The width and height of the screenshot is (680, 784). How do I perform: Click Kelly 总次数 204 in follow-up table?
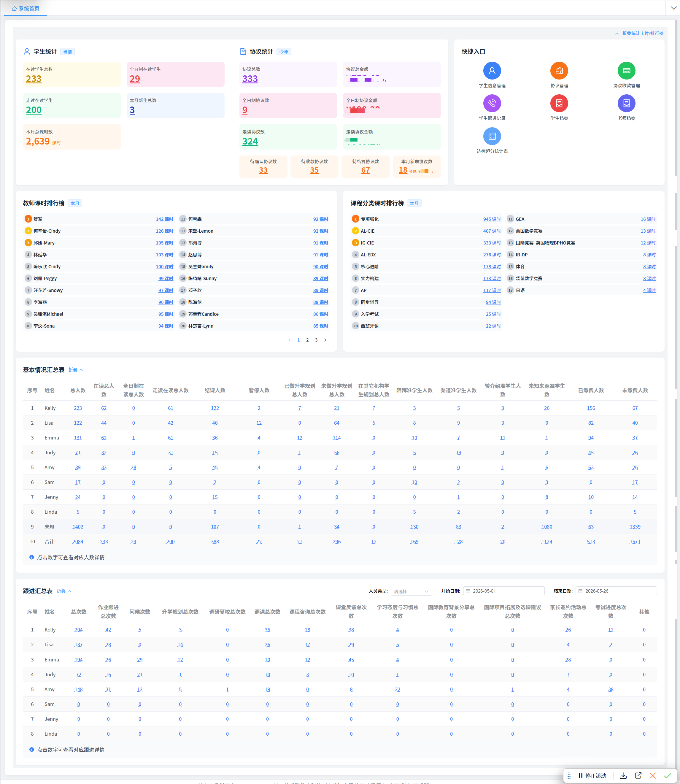tap(79, 630)
